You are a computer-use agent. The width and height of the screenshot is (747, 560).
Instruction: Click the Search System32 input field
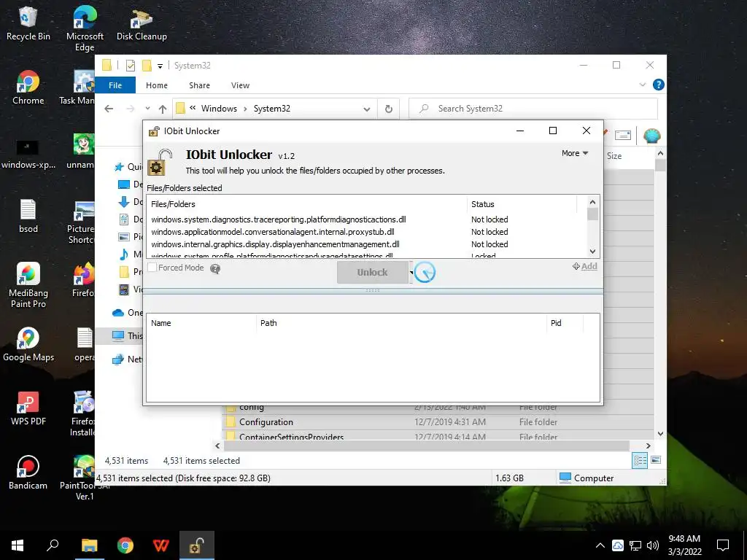533,109
